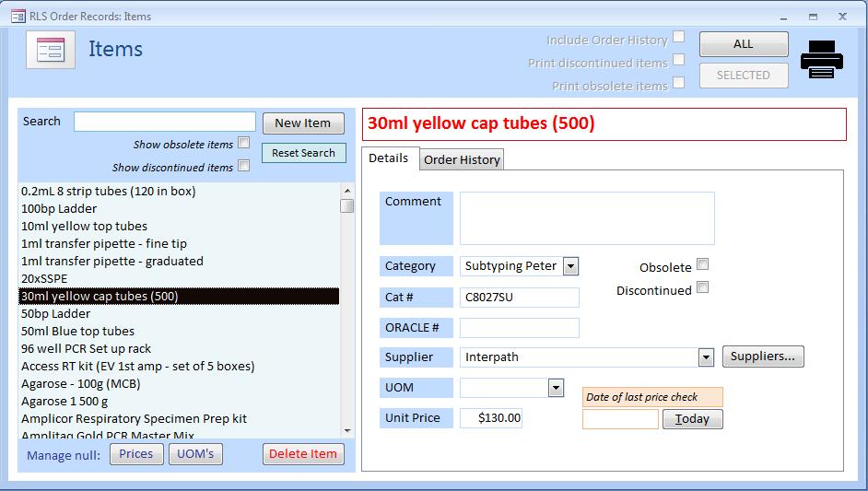Tick Include Order History checkbox

click(x=679, y=37)
